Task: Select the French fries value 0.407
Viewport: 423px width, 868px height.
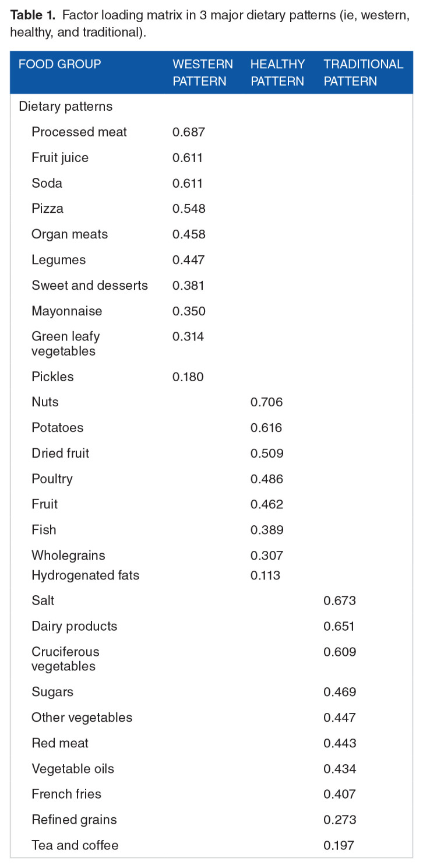Action: tap(340, 794)
